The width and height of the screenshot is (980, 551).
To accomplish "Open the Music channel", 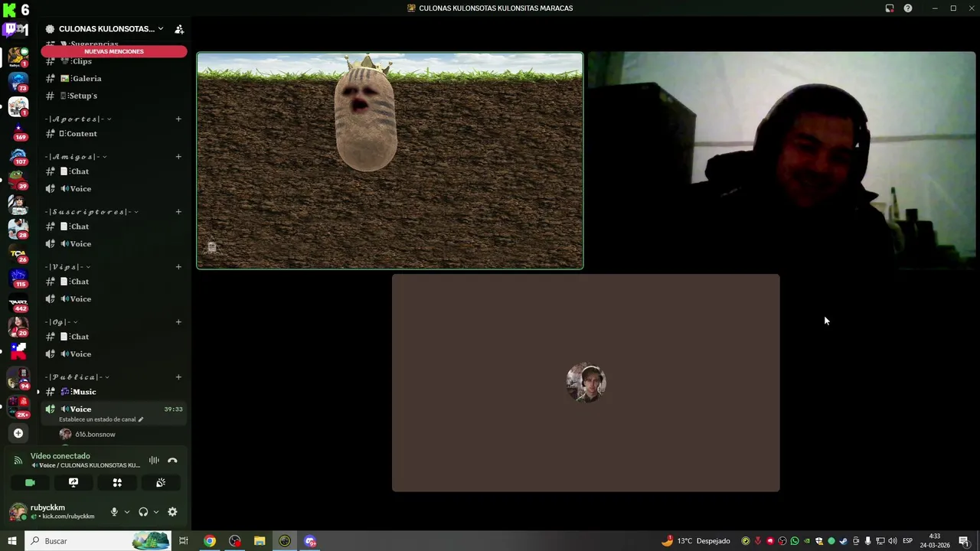I will click(114, 392).
